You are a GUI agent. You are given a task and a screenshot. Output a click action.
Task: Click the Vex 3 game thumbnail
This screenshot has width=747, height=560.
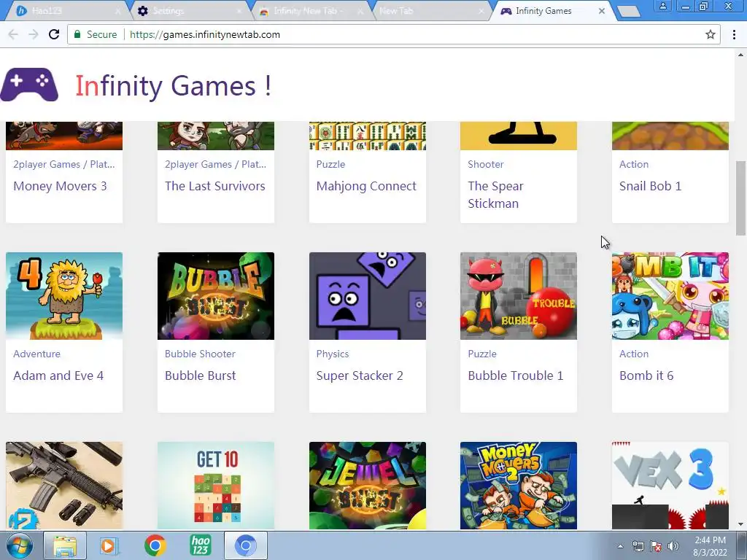(x=670, y=485)
